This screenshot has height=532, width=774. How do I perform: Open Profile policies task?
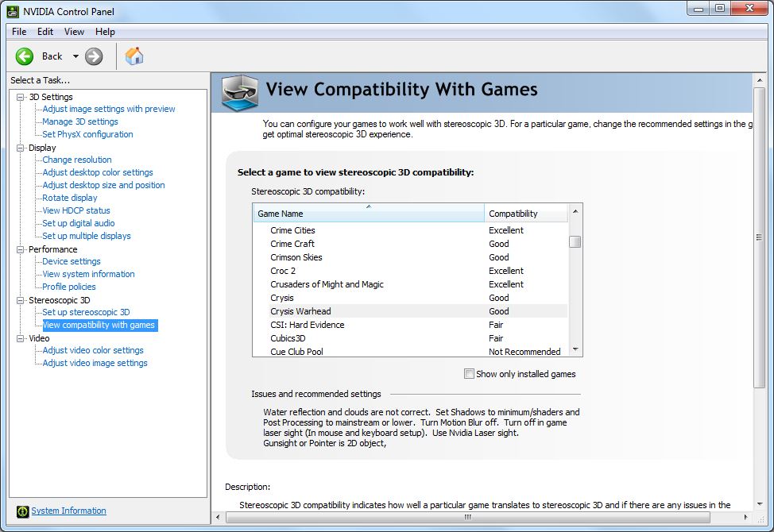click(x=69, y=287)
